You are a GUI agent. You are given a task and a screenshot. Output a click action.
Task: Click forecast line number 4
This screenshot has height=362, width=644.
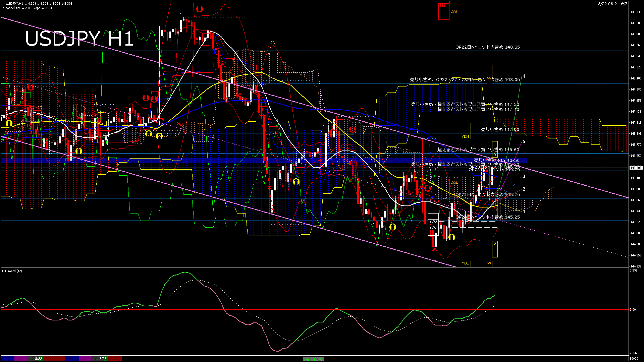click(x=524, y=76)
